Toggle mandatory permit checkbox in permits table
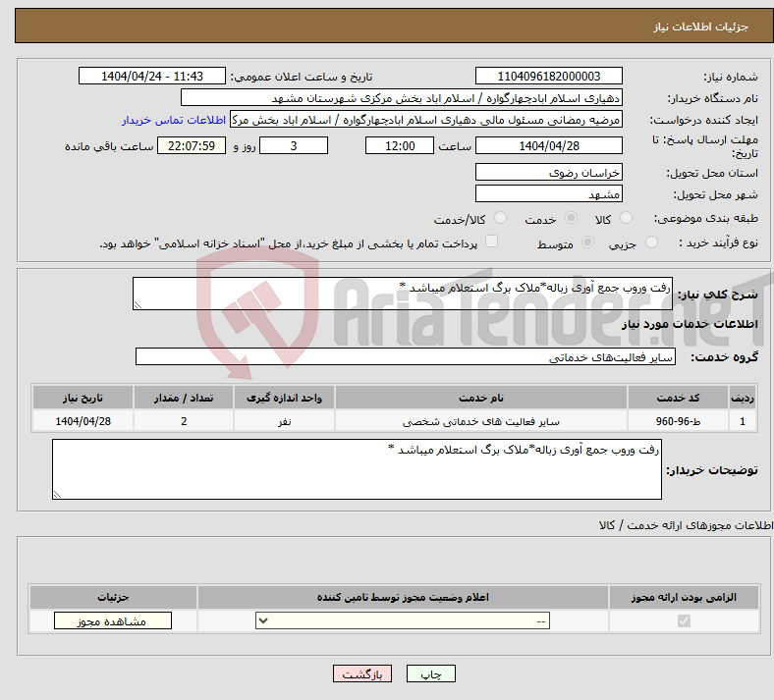 (685, 620)
